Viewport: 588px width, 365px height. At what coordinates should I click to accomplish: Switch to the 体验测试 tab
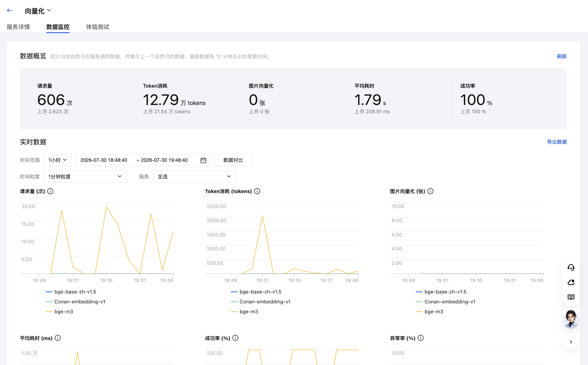click(98, 27)
